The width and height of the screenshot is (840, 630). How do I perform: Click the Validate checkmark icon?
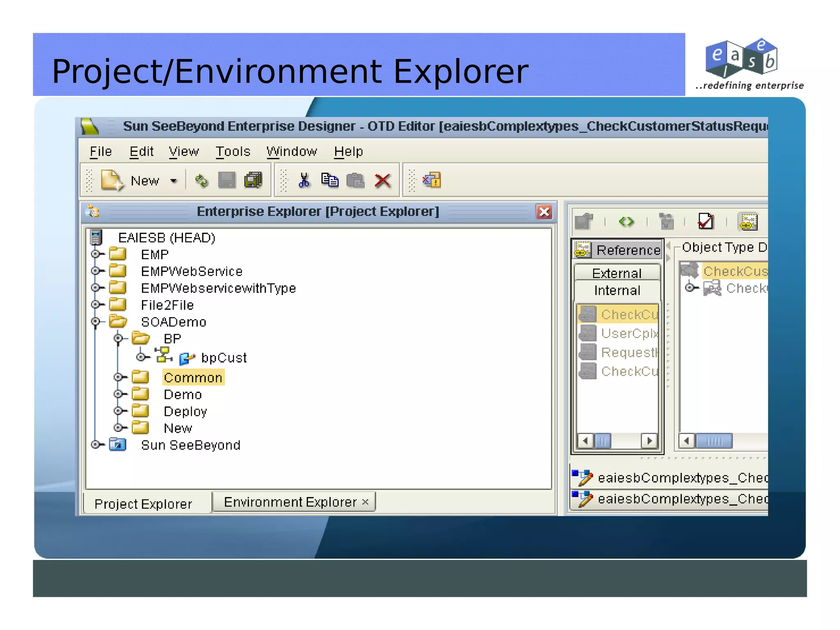point(705,221)
